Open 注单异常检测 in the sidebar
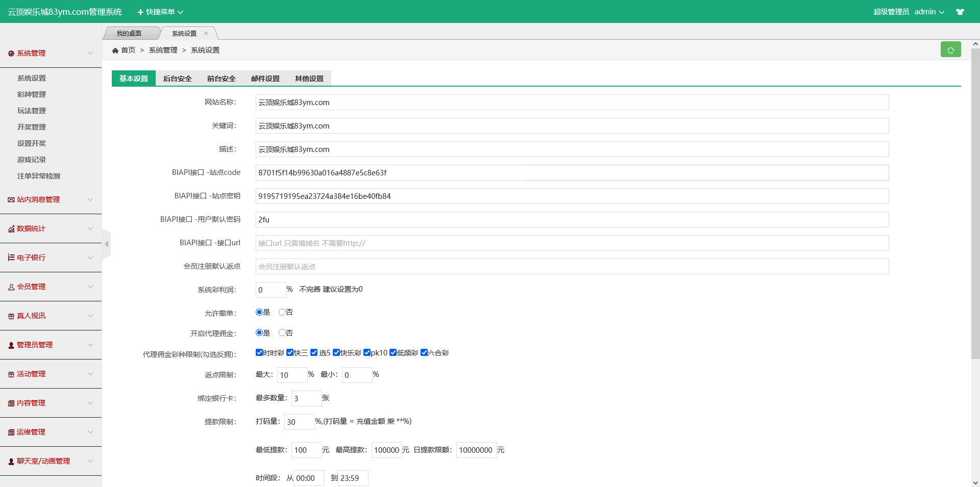980x487 pixels. click(x=39, y=176)
